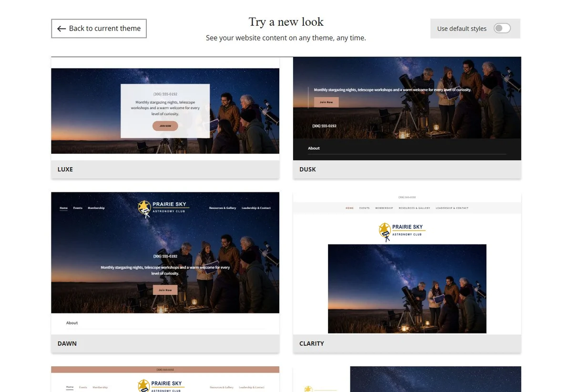Click Home nav item in Clarity preview
Image resolution: width=572 pixels, height=392 pixels.
point(350,208)
